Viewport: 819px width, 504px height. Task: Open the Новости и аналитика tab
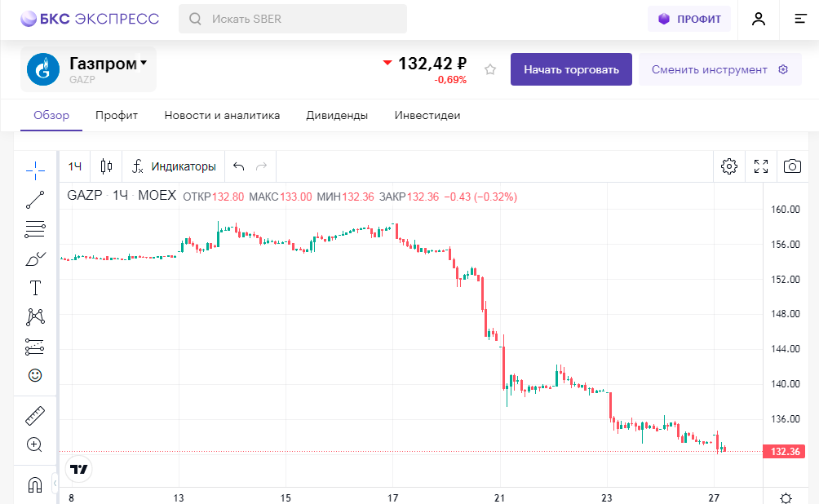point(222,116)
